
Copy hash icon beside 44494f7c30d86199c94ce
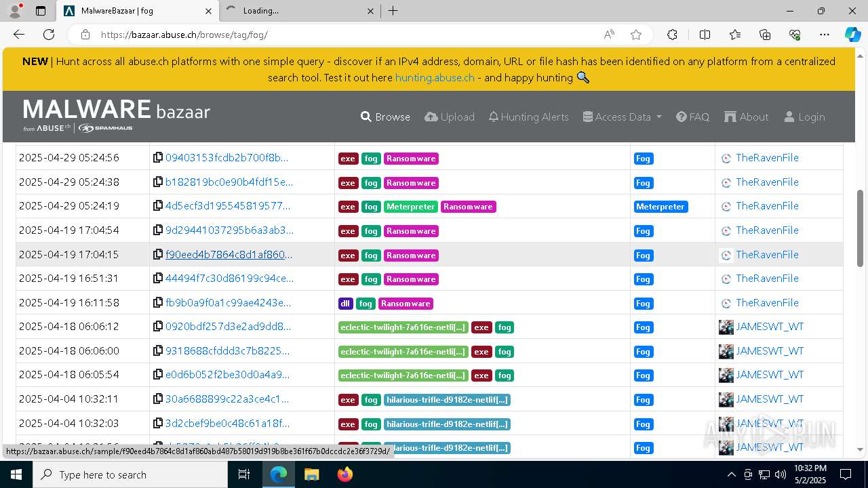click(158, 279)
